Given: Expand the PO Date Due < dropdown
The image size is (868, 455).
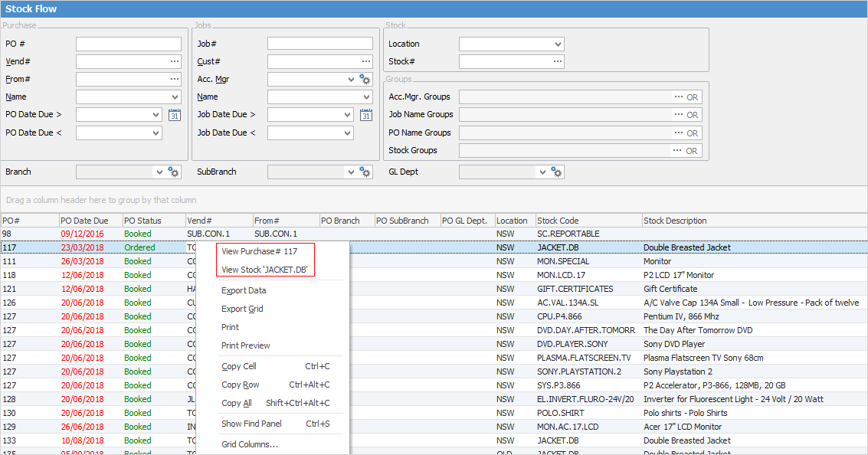Looking at the screenshot, I should pyautogui.click(x=156, y=133).
